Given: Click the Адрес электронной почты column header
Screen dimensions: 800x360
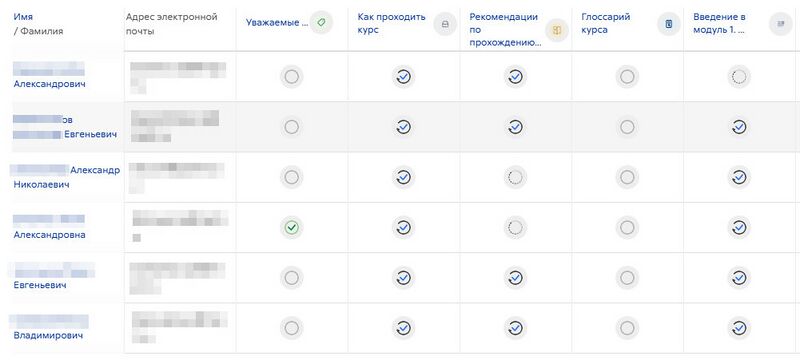Looking at the screenshot, I should (171, 24).
